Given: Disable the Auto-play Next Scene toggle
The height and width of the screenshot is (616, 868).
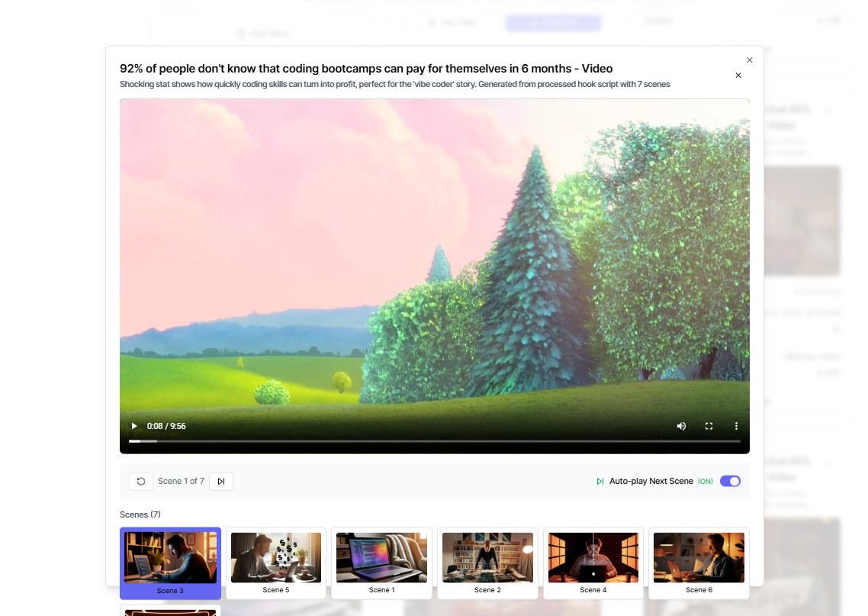Looking at the screenshot, I should click(x=729, y=481).
